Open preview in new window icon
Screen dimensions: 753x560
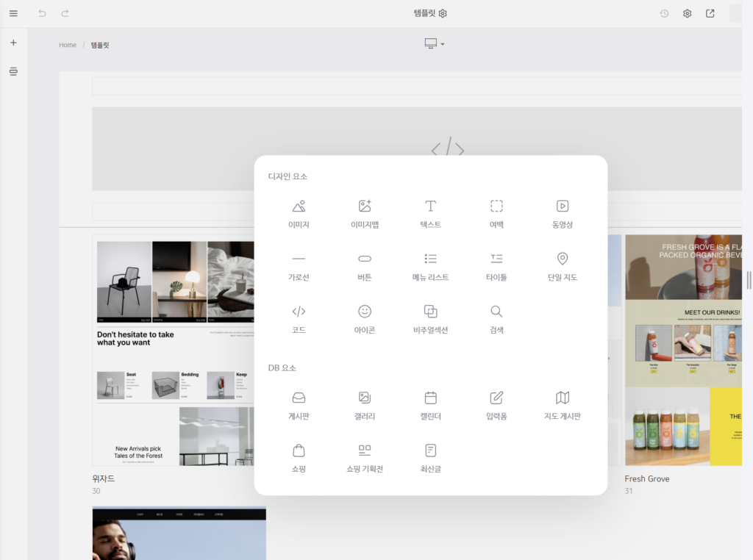(710, 13)
